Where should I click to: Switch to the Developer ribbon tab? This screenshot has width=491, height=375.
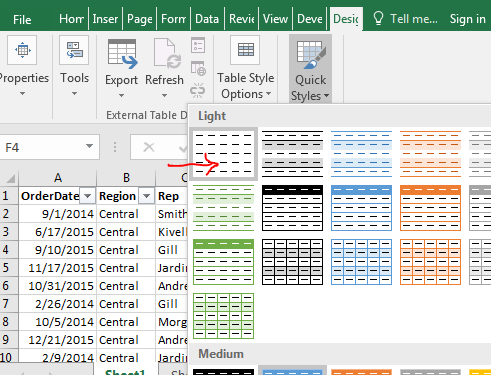pos(310,19)
